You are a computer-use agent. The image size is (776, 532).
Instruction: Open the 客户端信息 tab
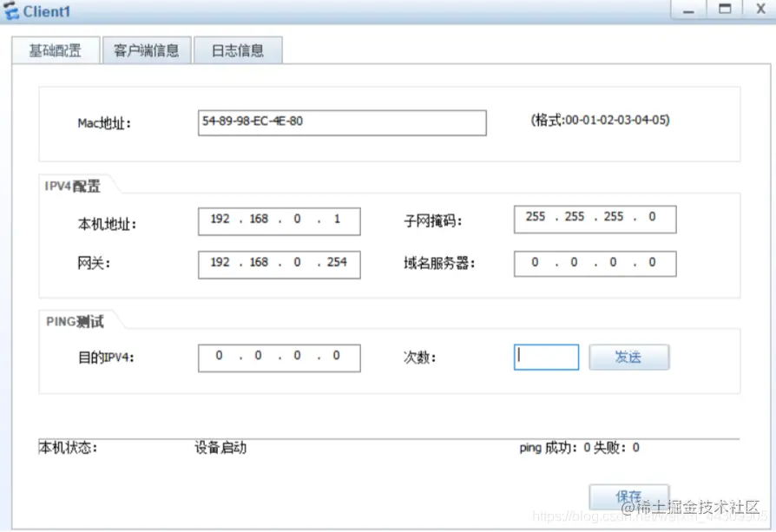(147, 50)
